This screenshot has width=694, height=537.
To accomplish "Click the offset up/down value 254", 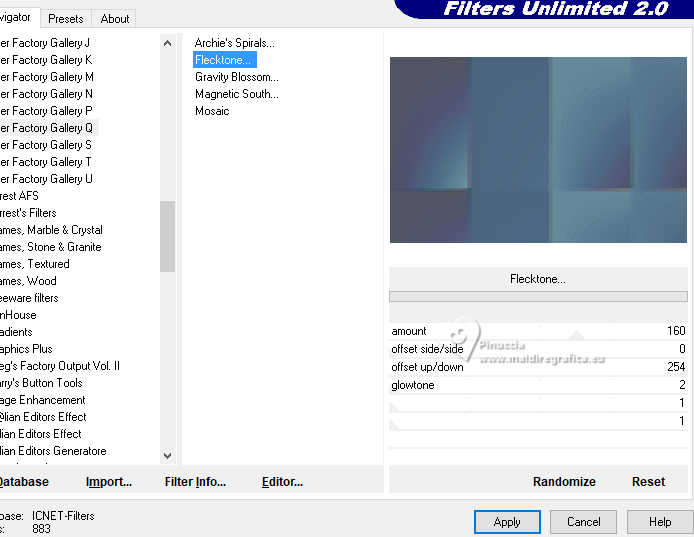I will click(676, 367).
